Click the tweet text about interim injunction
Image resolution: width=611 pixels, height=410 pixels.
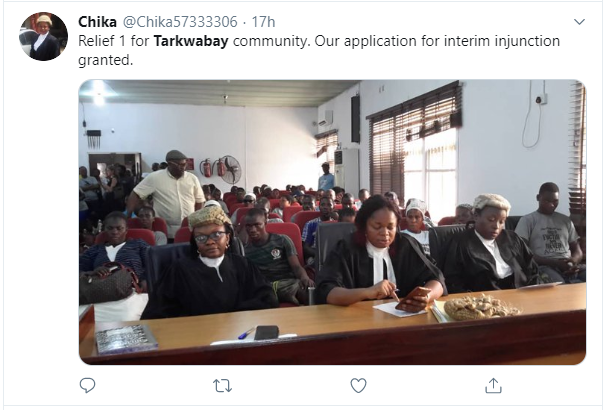point(319,50)
